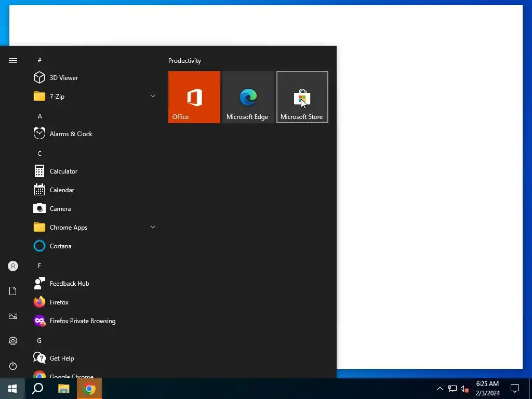The width and height of the screenshot is (532, 399).
Task: Launch Firefox from the app list
Action: pos(95,302)
